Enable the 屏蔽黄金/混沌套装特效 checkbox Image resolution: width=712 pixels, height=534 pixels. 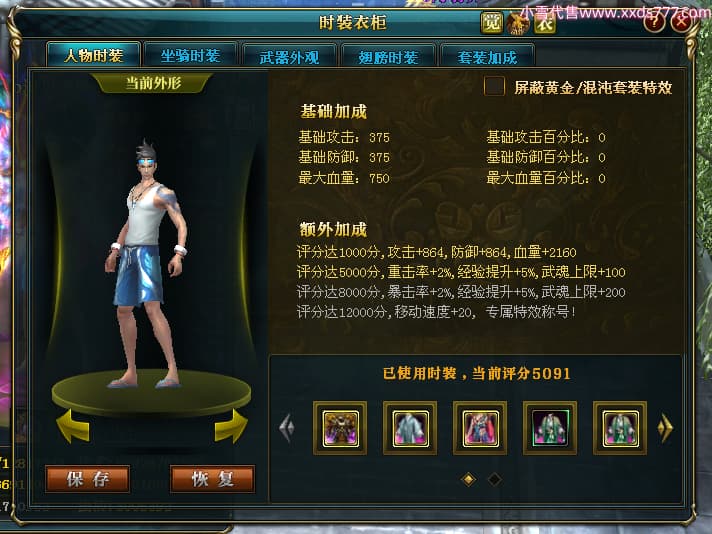coord(494,86)
